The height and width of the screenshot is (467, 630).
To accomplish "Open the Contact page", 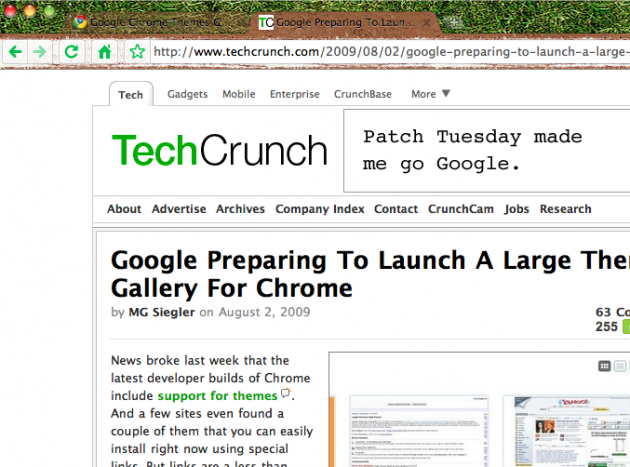I will pos(396,209).
